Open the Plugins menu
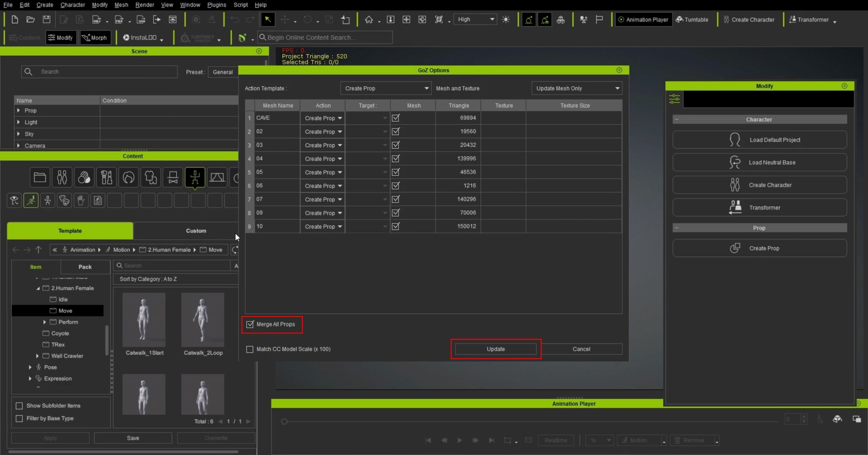Viewport: 868px width, 455px height. pyautogui.click(x=216, y=5)
